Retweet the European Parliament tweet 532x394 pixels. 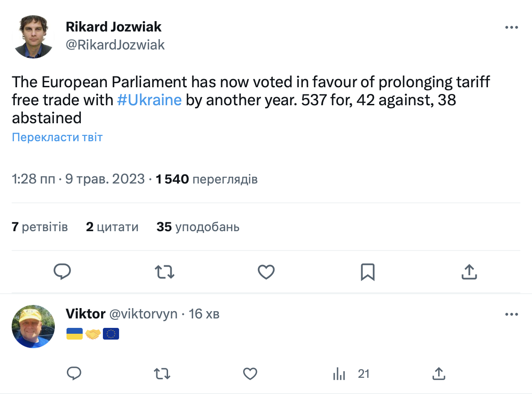tap(164, 272)
